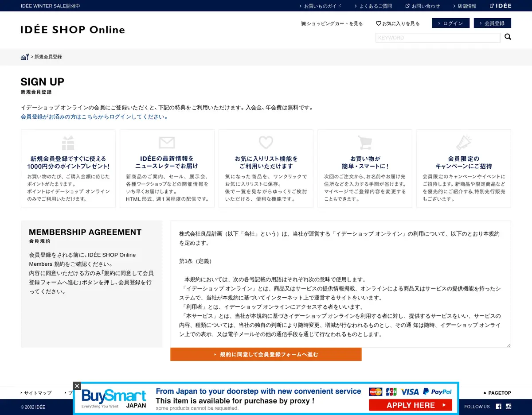The width and height of the screenshot is (532, 415).
Task: Click 新規会員登録 breadcrumb text
Action: pyautogui.click(x=48, y=57)
